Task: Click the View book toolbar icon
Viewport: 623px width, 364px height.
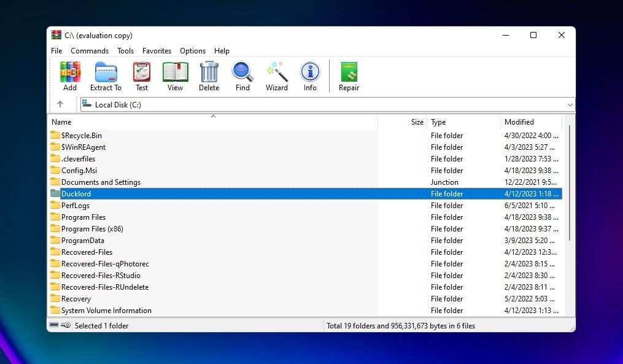Action: coord(175,72)
